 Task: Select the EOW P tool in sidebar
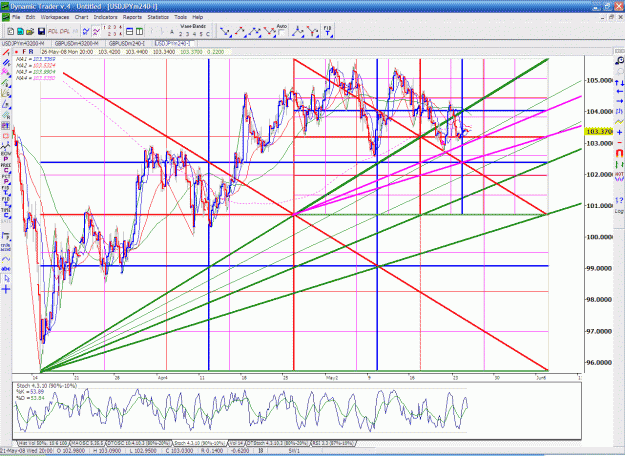(x=6, y=156)
